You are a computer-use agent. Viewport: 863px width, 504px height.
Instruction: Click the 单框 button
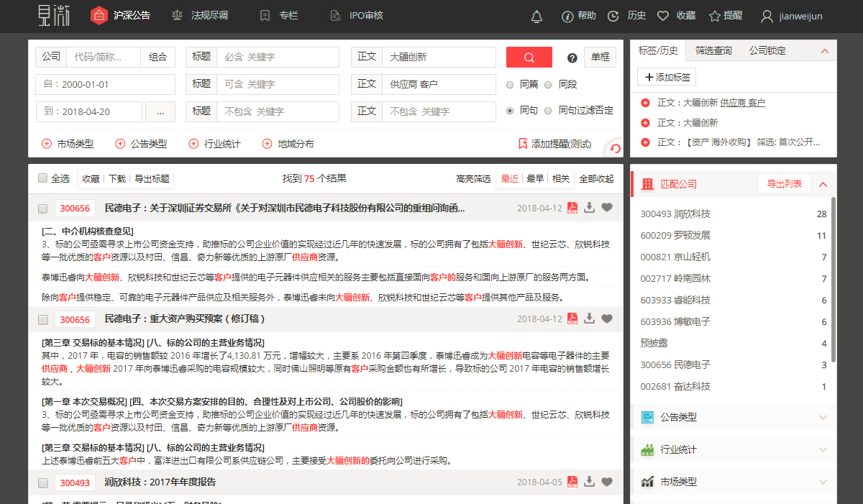[600, 58]
